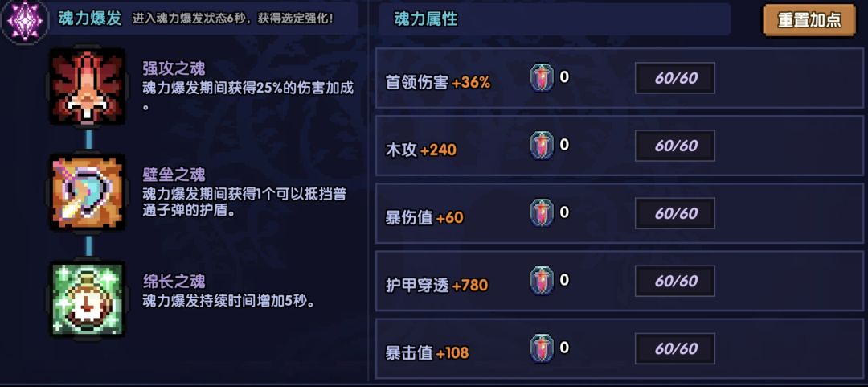Click the 60/60 box for 木攻

click(x=675, y=146)
